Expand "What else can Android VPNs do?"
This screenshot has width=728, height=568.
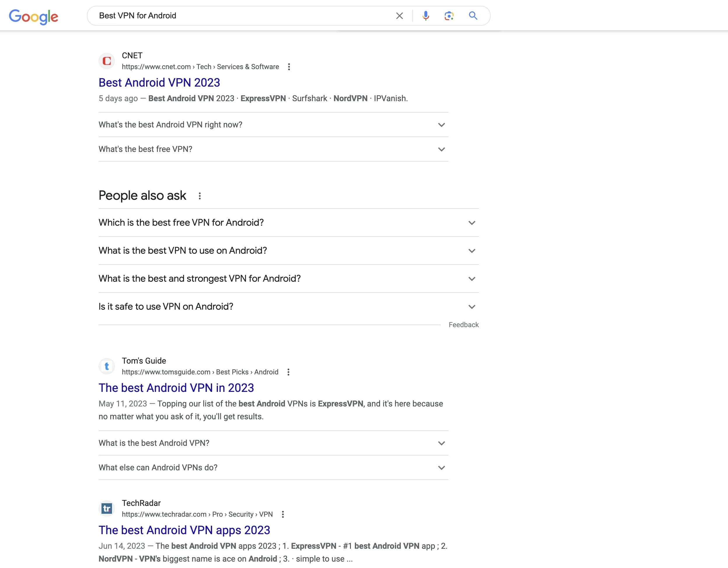point(441,467)
